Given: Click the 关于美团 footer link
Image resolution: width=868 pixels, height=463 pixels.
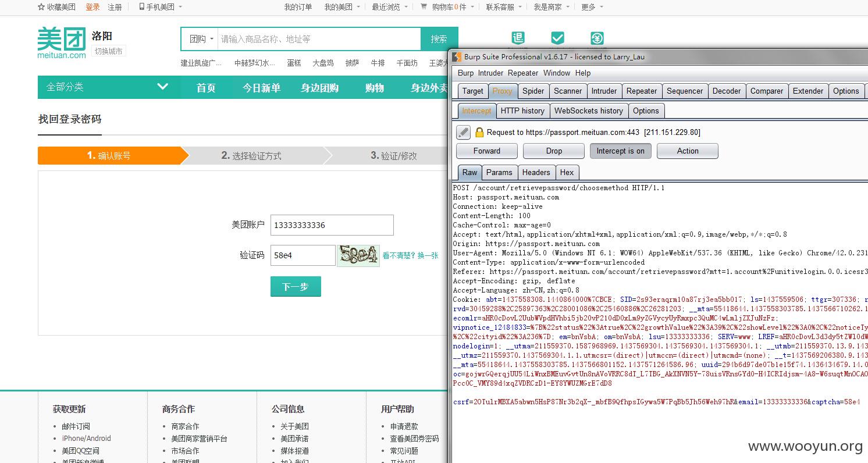Looking at the screenshot, I should point(294,426).
